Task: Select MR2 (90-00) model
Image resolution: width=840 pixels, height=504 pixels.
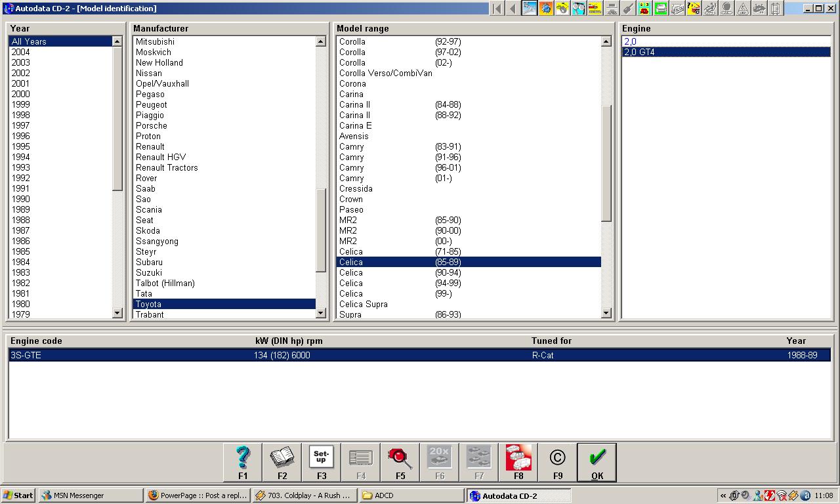Action: point(469,230)
